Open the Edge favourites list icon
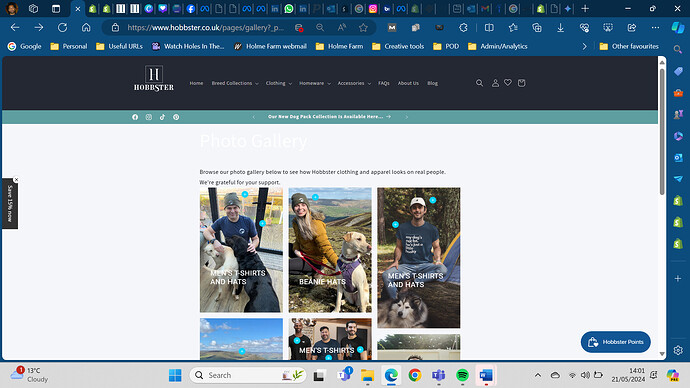Screen dimensions: 690x388 point(513,27)
